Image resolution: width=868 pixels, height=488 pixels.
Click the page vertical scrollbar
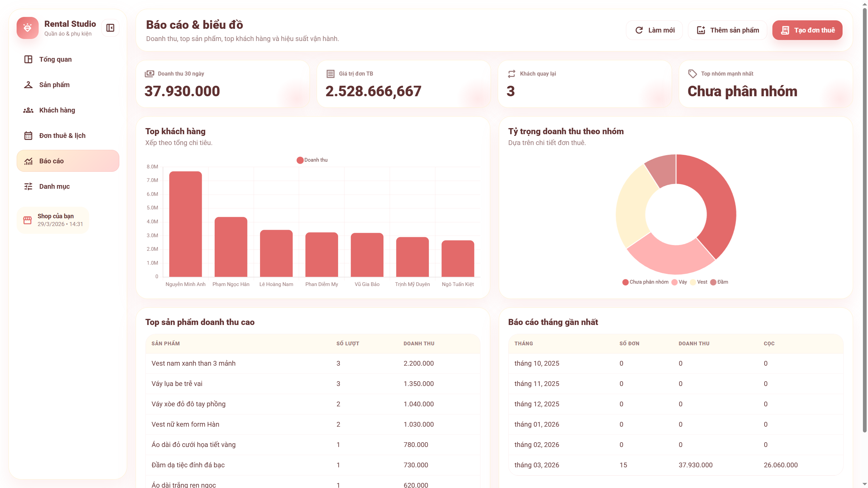pos(864,220)
